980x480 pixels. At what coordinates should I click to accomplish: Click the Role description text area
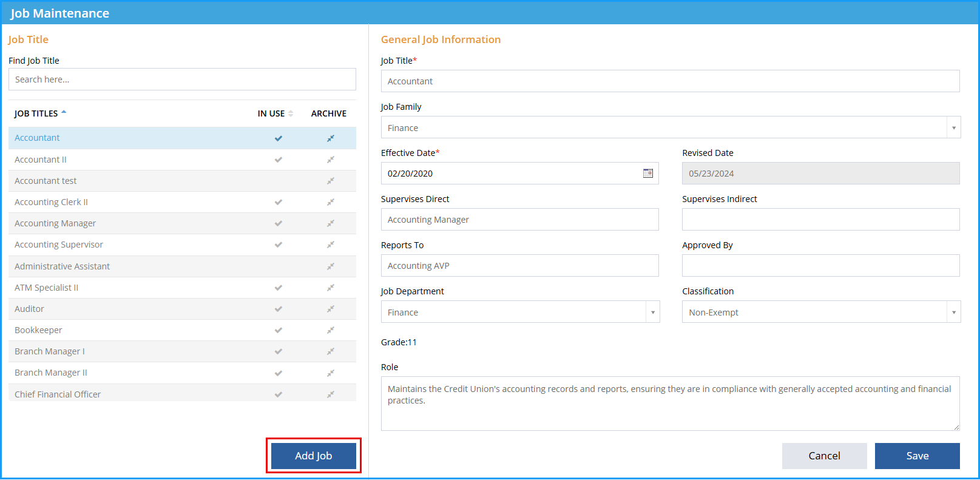[671, 404]
